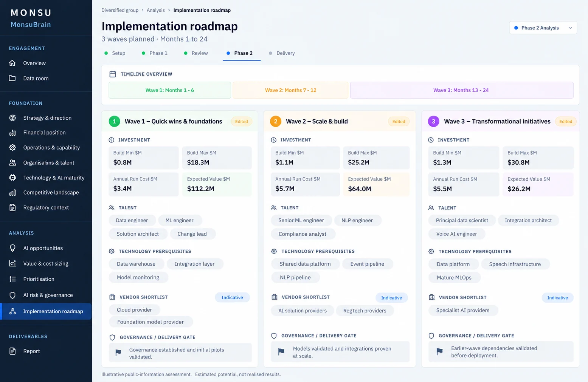
Task: Click the Data room folder icon
Action: click(12, 78)
